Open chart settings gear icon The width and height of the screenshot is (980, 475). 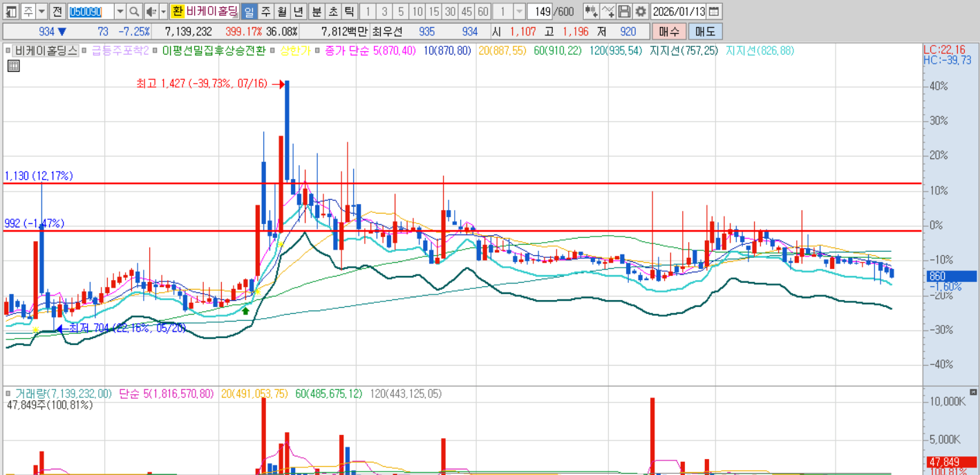(641, 11)
